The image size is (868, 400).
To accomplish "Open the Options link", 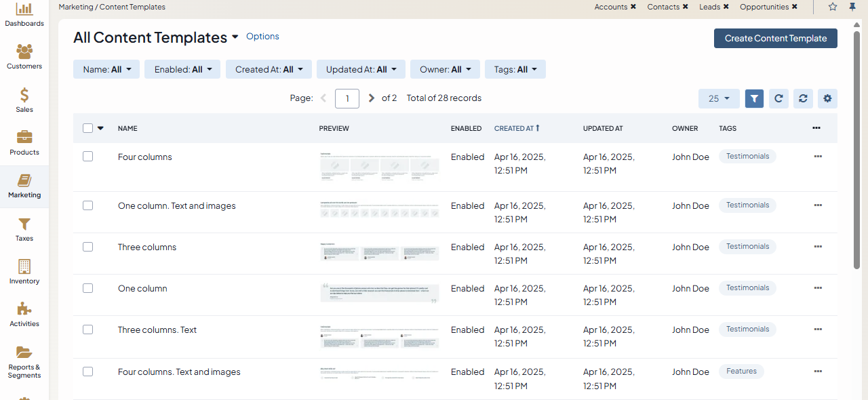I will point(262,37).
